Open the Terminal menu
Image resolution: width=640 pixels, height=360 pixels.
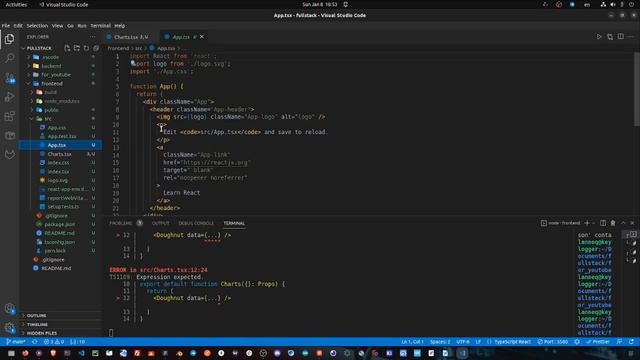point(100,25)
